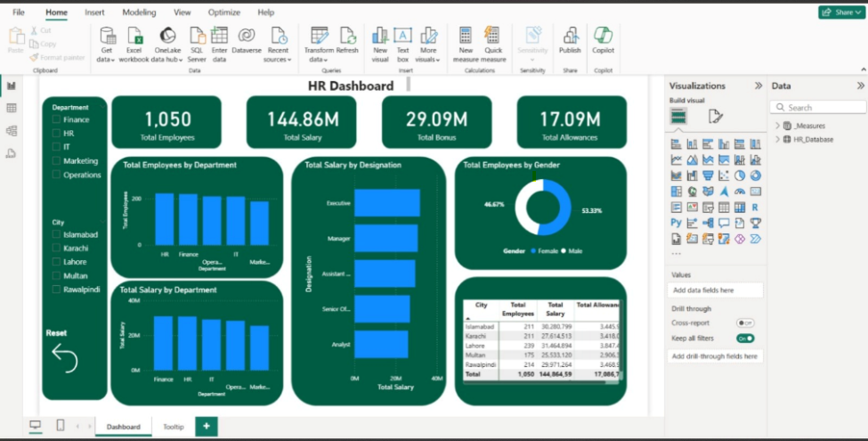This screenshot has width=868, height=441.
Task: Open the More visuals dropdown
Action: (428, 45)
